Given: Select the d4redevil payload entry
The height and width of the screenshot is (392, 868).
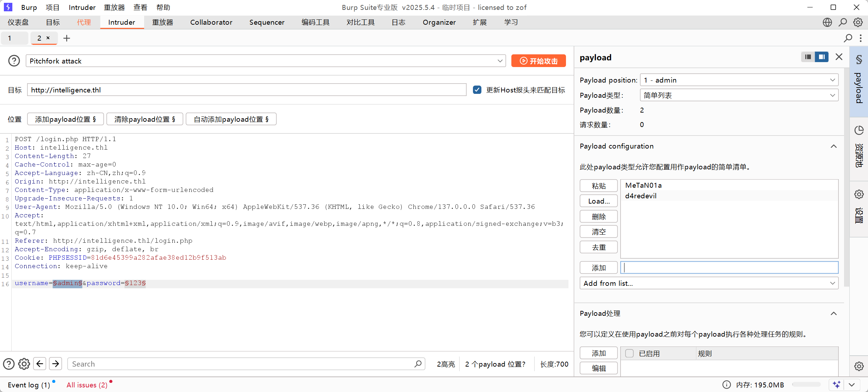Looking at the screenshot, I should coord(729,196).
